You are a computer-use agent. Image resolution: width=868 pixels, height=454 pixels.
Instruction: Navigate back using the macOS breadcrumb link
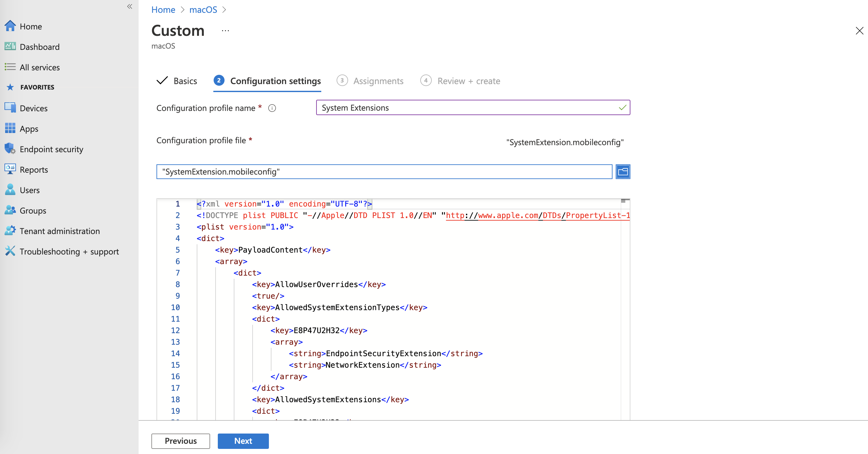[203, 10]
